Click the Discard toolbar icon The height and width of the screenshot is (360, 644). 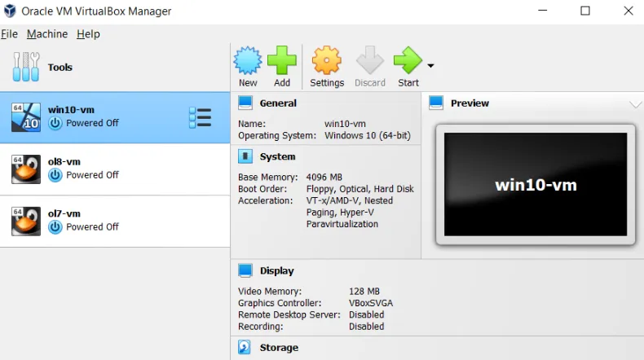click(369, 60)
